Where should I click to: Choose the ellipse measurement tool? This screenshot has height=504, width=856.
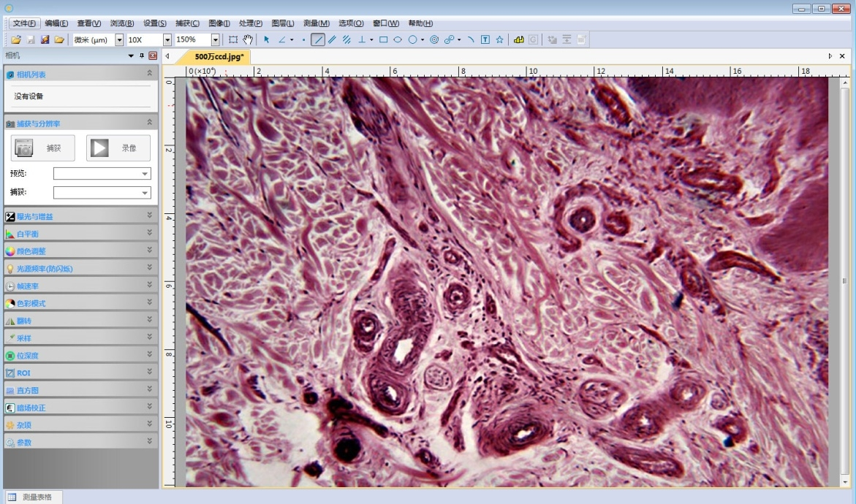pos(398,39)
